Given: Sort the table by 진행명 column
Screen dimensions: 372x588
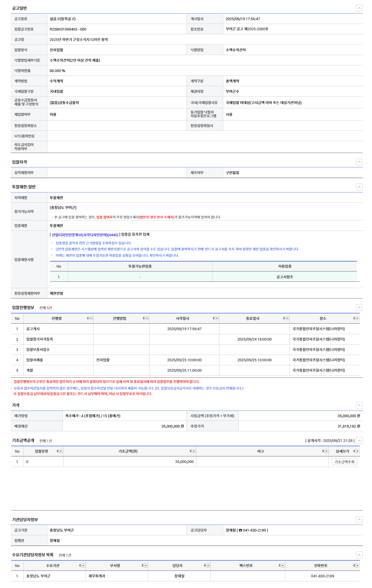Looking at the screenshot, I should [88, 318].
